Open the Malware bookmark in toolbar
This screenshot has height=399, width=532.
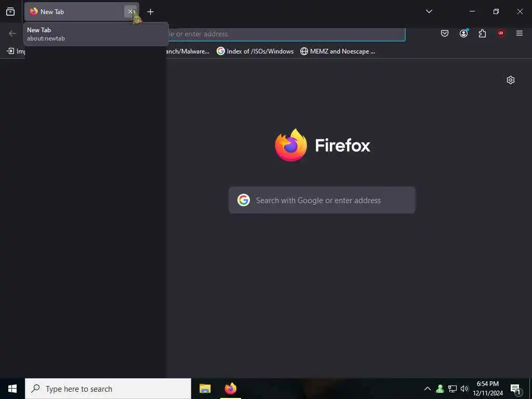click(x=189, y=51)
